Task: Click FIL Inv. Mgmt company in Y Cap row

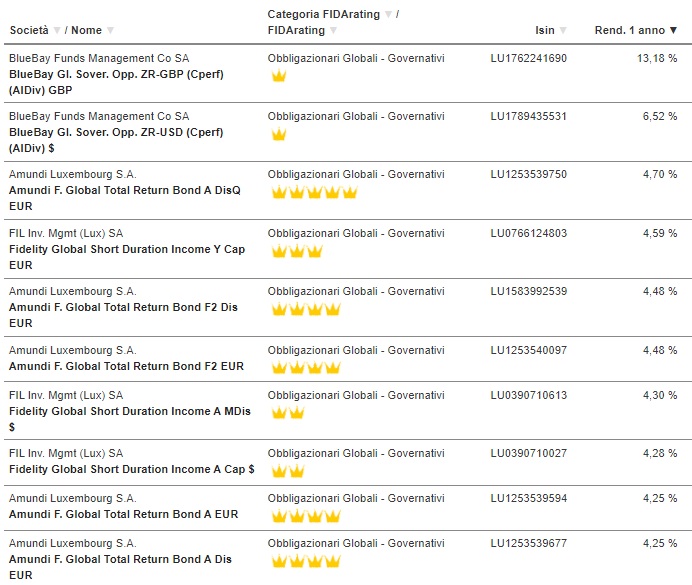Action: 66,233
